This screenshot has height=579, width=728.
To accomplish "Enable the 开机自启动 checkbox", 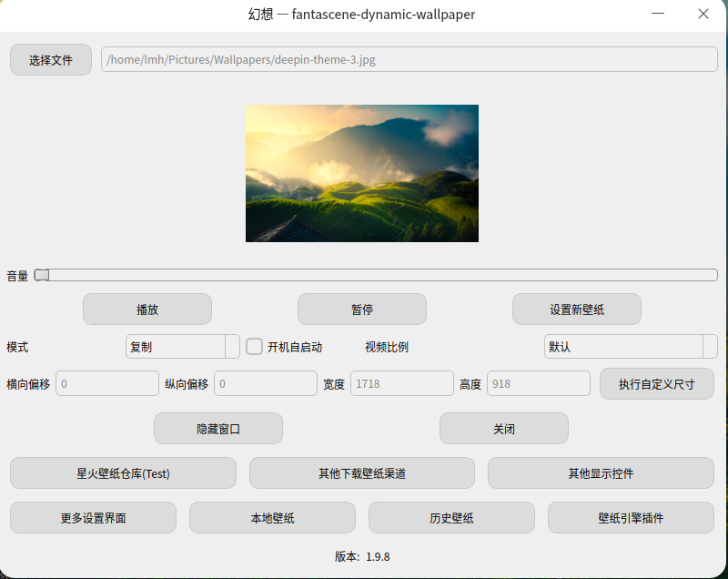I will tap(254, 346).
